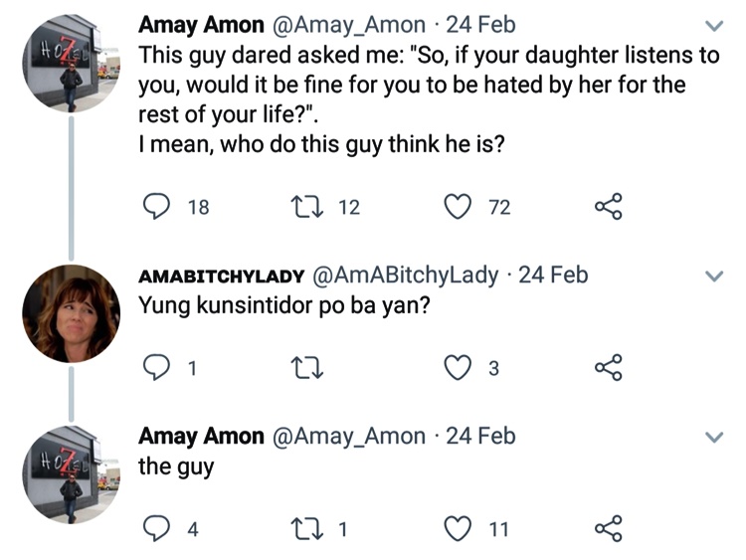Reply to AMABITCHYLADY's tweet
The image size is (746, 560).
pos(155,368)
